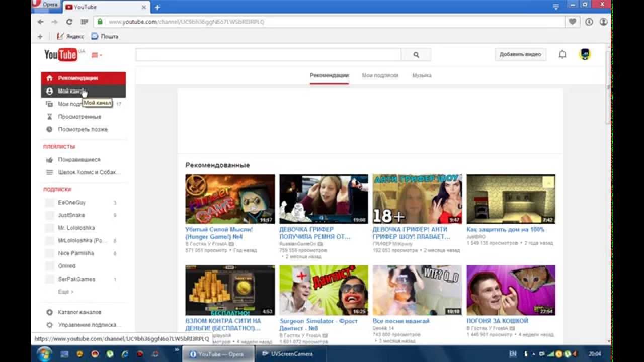Viewport: 644px width, 362px height.
Task: Close the YouTube browser tab
Action: (x=143, y=7)
